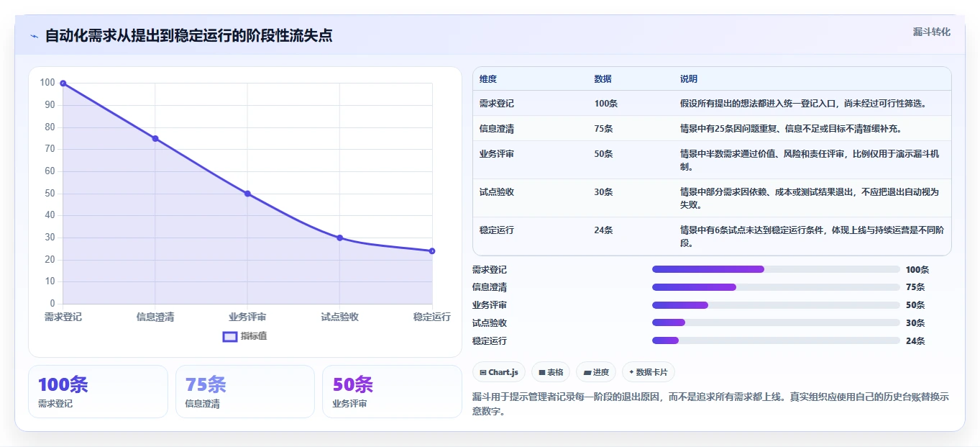Open the 75条 信息澄清 data card
Image resolution: width=980 pixels, height=447 pixels.
[x=245, y=392]
